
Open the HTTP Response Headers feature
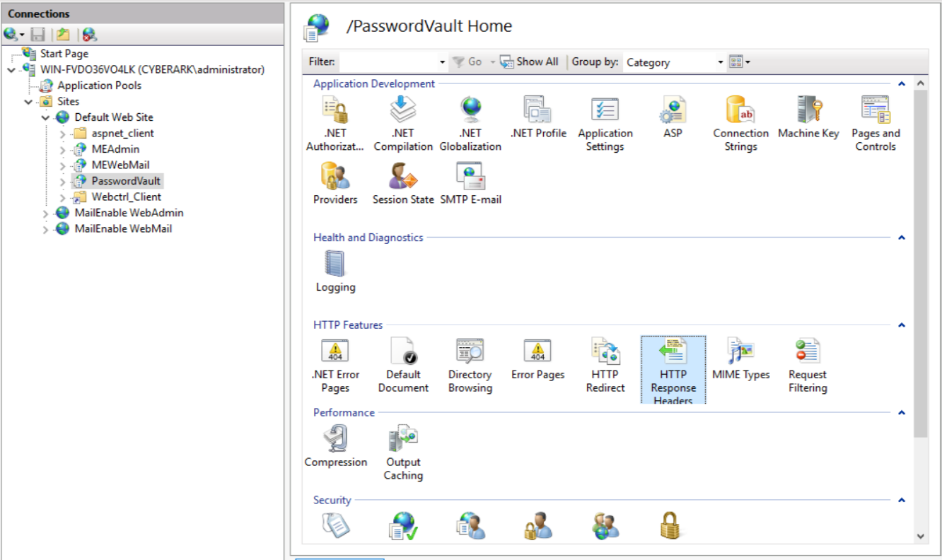[673, 368]
